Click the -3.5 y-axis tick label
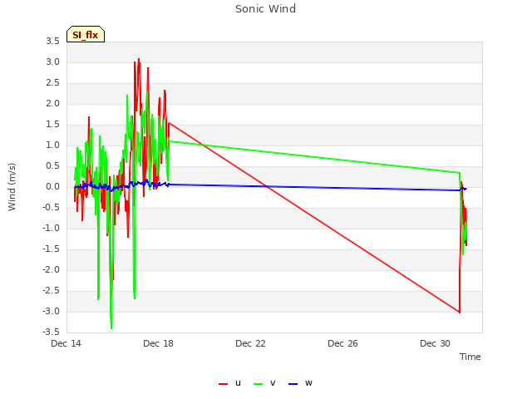532x399 pixels. coord(52,332)
